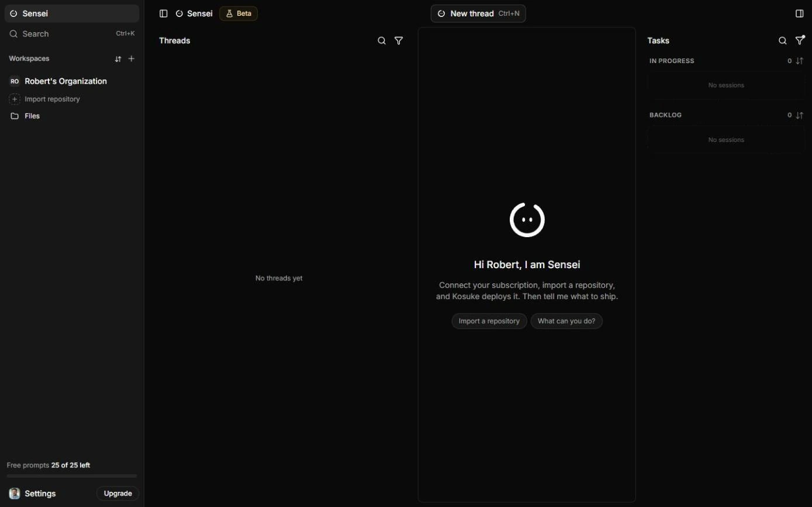Click the Sensei face logo in center
The height and width of the screenshot is (507, 812).
(x=527, y=220)
